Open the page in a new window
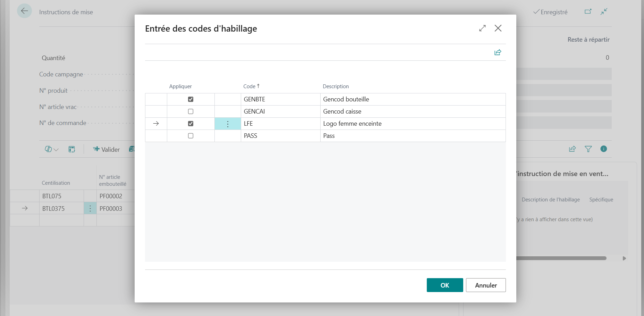Screen dimensions: 644x316 click(588, 12)
